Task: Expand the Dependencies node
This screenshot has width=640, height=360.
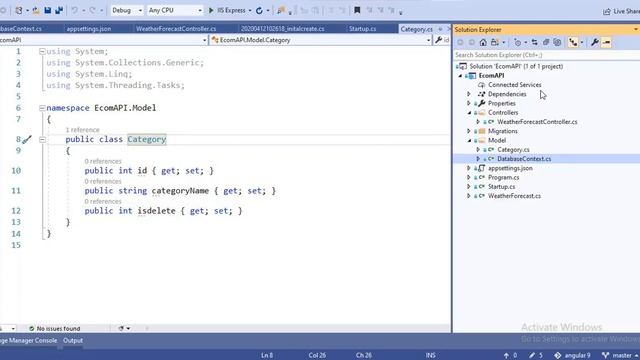Action: [469, 94]
